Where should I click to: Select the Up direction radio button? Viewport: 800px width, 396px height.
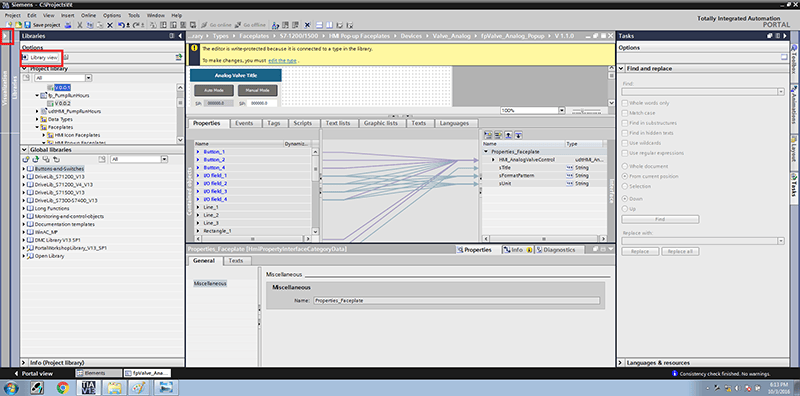coord(625,209)
